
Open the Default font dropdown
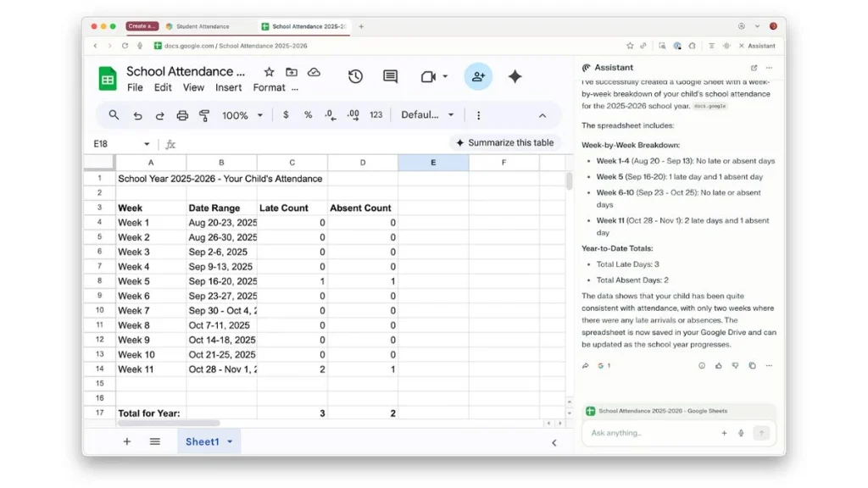point(427,115)
